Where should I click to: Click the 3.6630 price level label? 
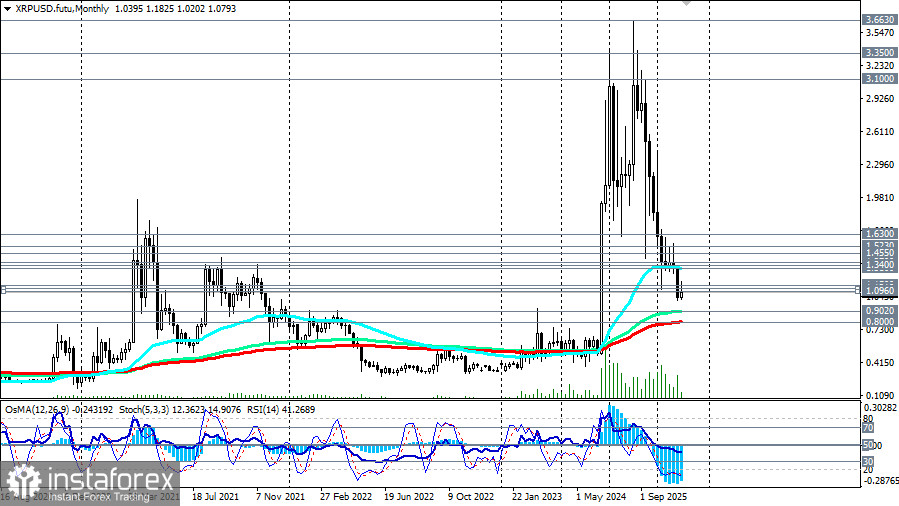click(880, 19)
